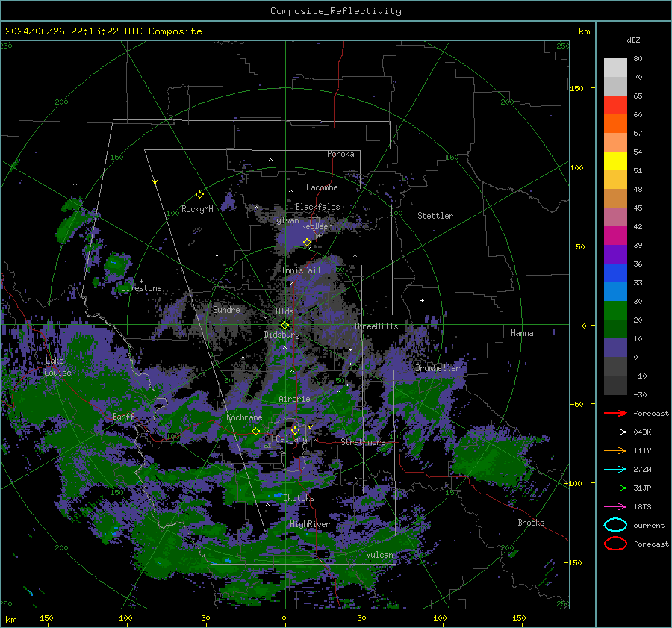The height and width of the screenshot is (628, 672).
Task: Click the 'Composite_Reflectivity' title text
Action: click(x=336, y=11)
